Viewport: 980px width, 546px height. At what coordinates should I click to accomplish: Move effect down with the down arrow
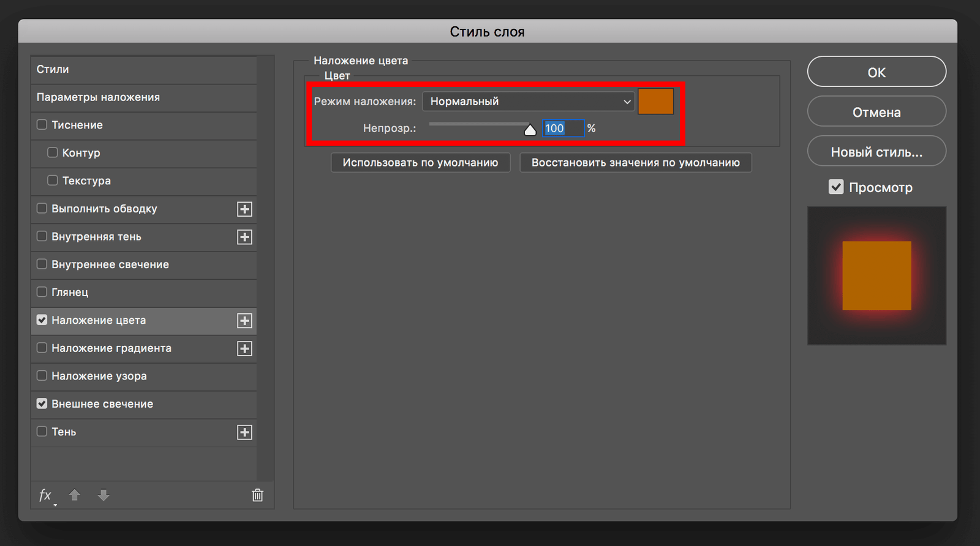pos(104,495)
